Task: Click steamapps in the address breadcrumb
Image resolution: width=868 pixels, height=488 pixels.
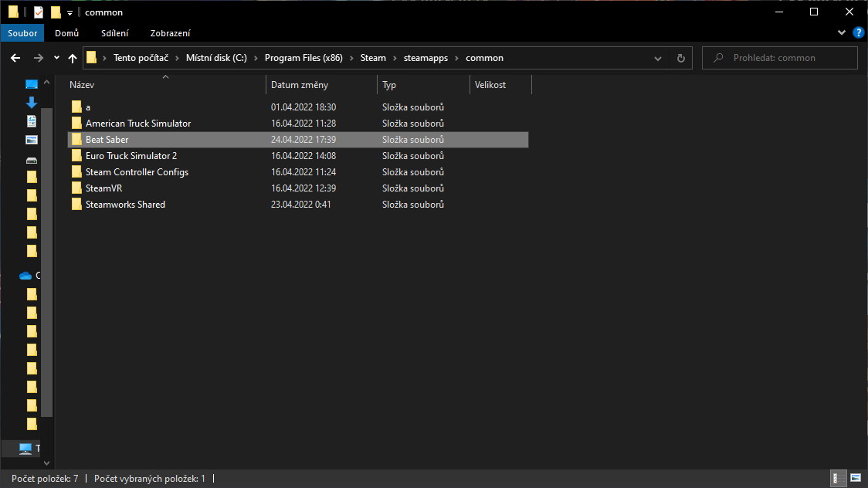Action: tap(426, 58)
